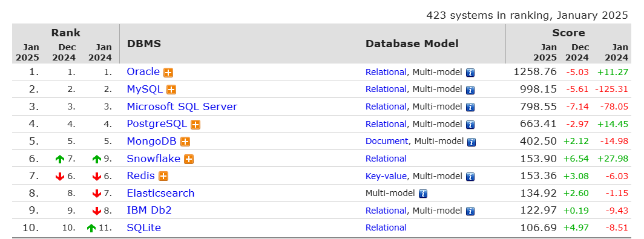Click the orange plus icon beside Redis
Image resolution: width=644 pixels, height=239 pixels.
click(x=163, y=176)
